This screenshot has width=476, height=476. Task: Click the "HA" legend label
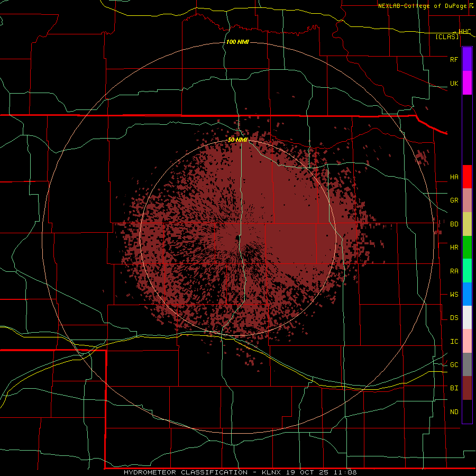tap(454, 177)
